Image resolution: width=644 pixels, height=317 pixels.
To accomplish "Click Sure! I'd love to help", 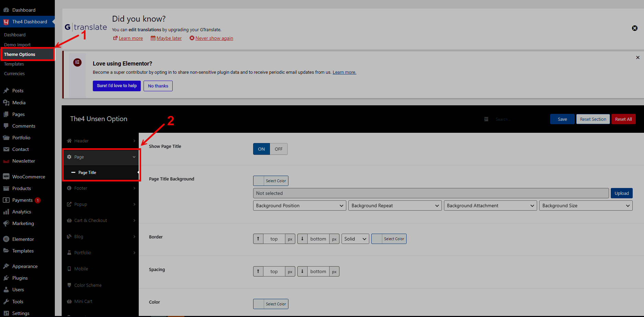I will pos(117,86).
